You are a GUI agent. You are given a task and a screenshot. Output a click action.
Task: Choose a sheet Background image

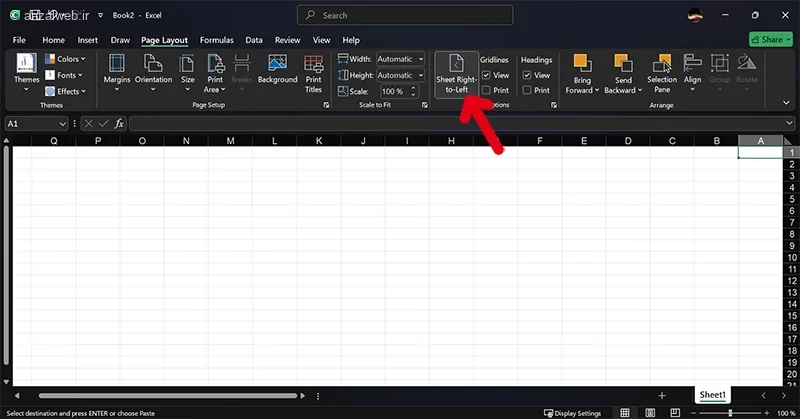[278, 69]
